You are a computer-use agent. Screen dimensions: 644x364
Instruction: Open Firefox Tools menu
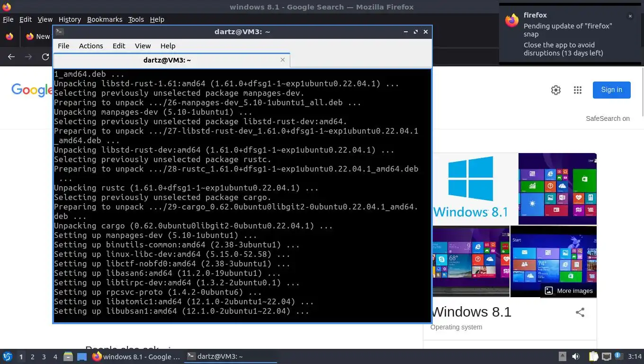136,19
